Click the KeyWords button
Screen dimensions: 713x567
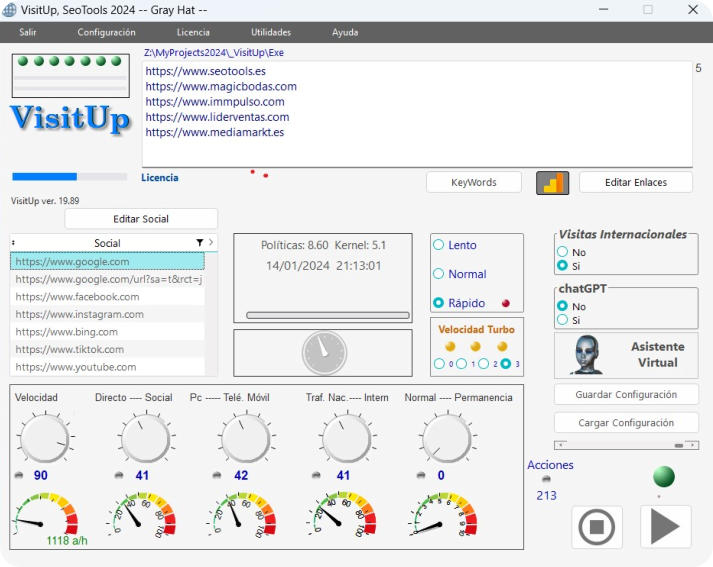point(474,182)
